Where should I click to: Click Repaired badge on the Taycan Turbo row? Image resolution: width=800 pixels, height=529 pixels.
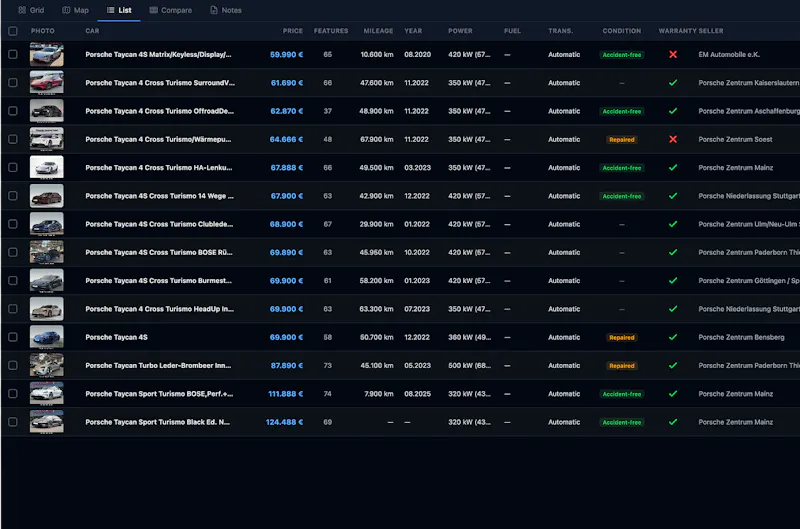click(621, 366)
